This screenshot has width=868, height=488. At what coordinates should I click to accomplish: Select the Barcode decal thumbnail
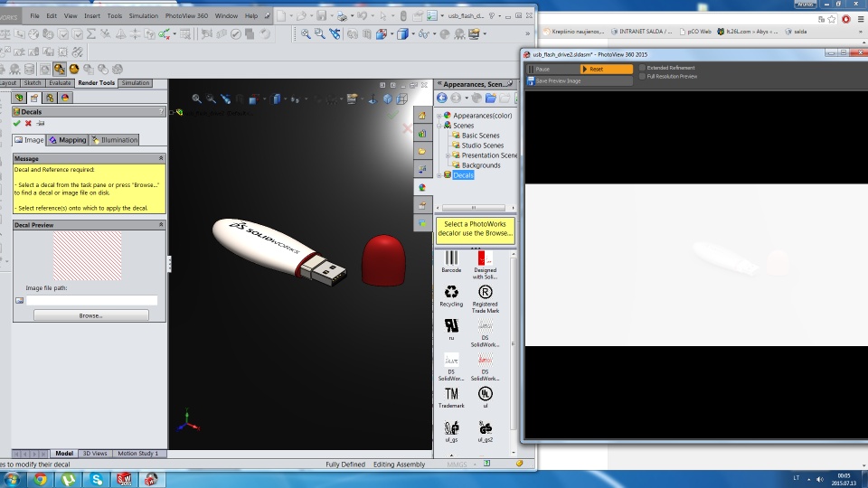(x=451, y=258)
